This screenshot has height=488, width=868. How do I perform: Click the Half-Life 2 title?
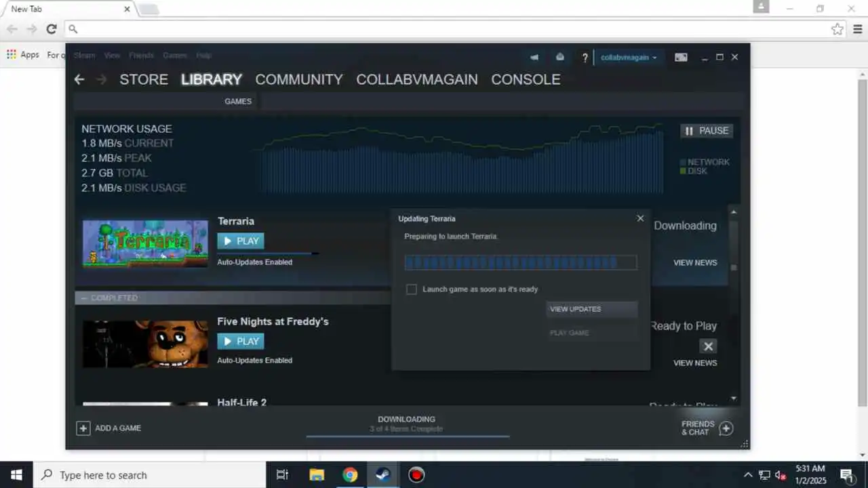click(x=242, y=403)
